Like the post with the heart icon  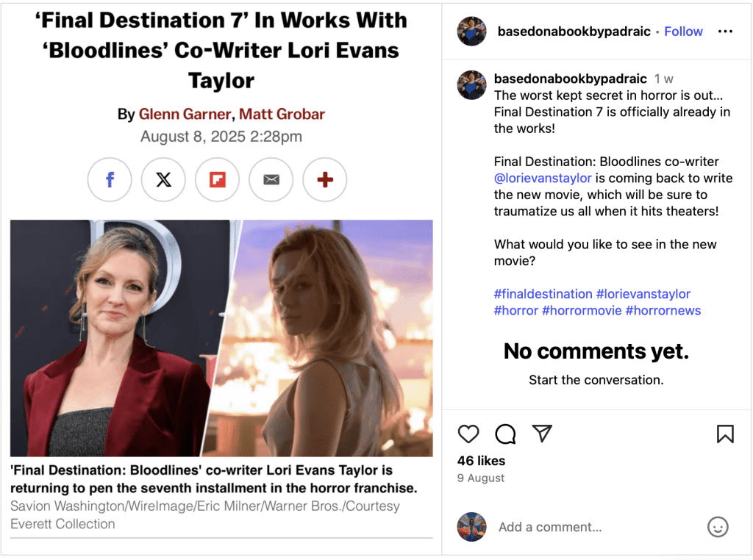click(x=468, y=434)
